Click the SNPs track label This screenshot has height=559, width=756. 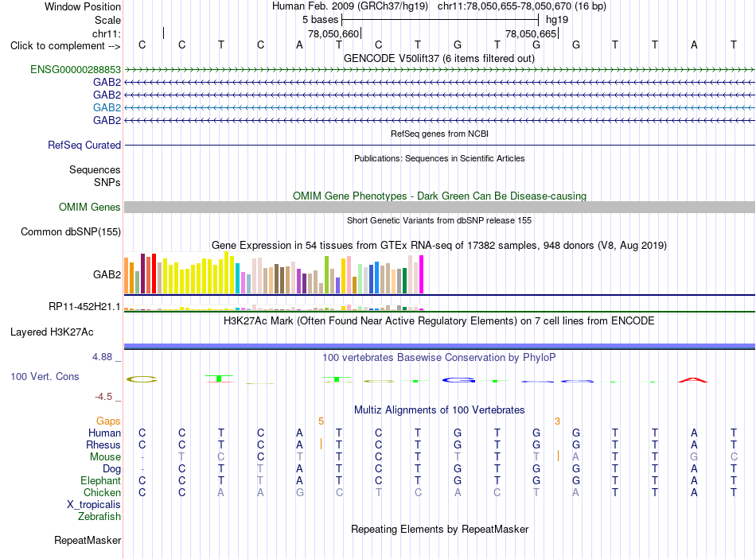pos(107,183)
